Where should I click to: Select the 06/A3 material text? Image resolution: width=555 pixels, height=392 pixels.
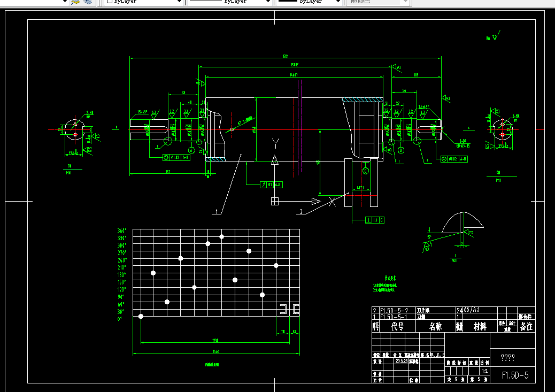[472, 310]
